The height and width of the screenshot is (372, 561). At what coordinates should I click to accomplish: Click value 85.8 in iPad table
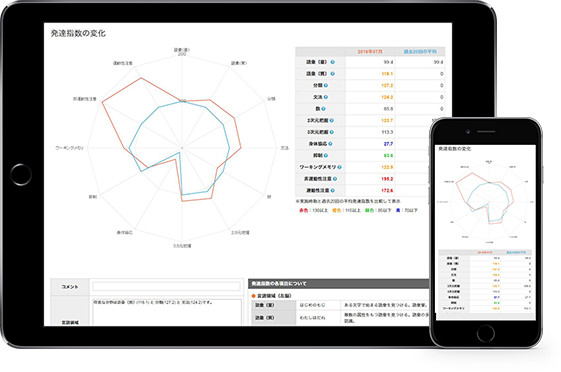click(x=388, y=109)
